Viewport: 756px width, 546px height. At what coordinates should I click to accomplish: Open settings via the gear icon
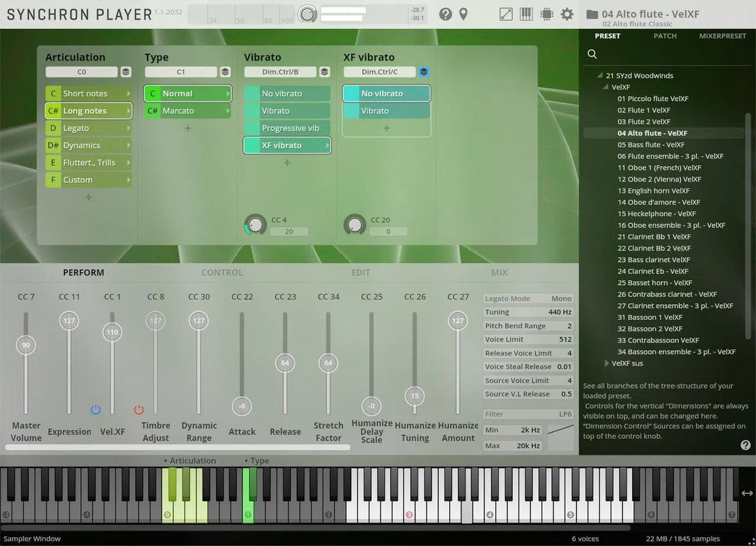(567, 14)
